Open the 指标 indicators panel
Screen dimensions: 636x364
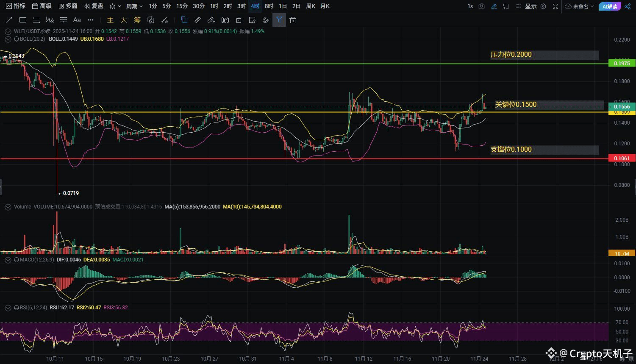[16, 6]
